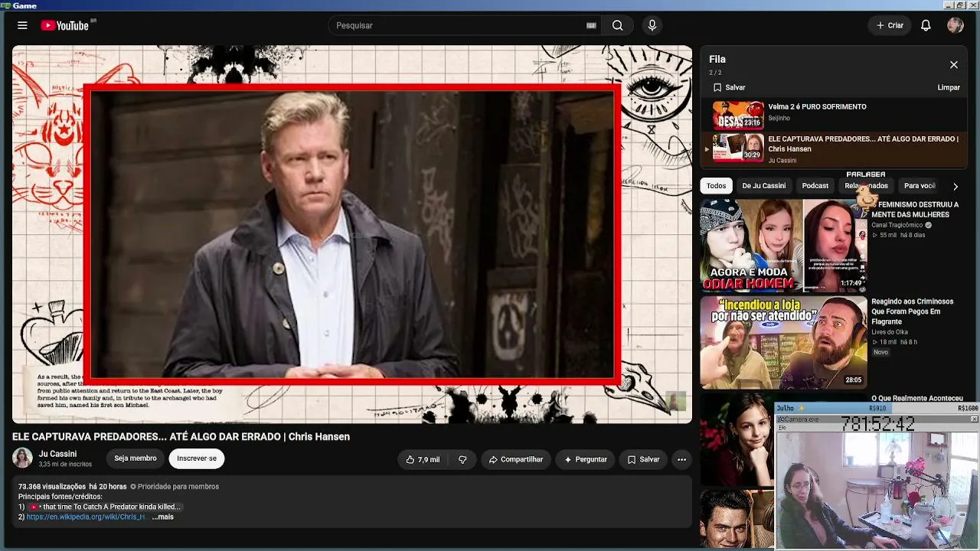Play queue item Velma 2 é PURO SOFRIMENTO
This screenshot has width=980, height=551.
pos(835,115)
